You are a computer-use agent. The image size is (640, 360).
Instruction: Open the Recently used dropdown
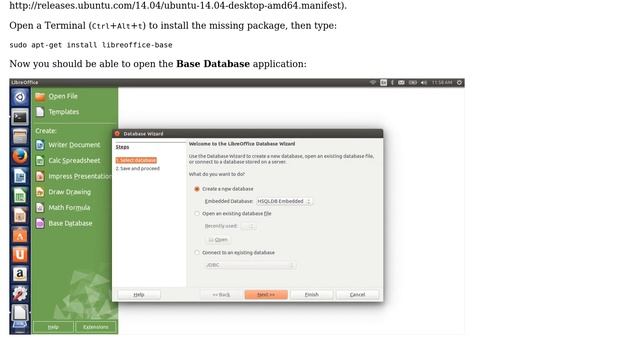coord(249,226)
